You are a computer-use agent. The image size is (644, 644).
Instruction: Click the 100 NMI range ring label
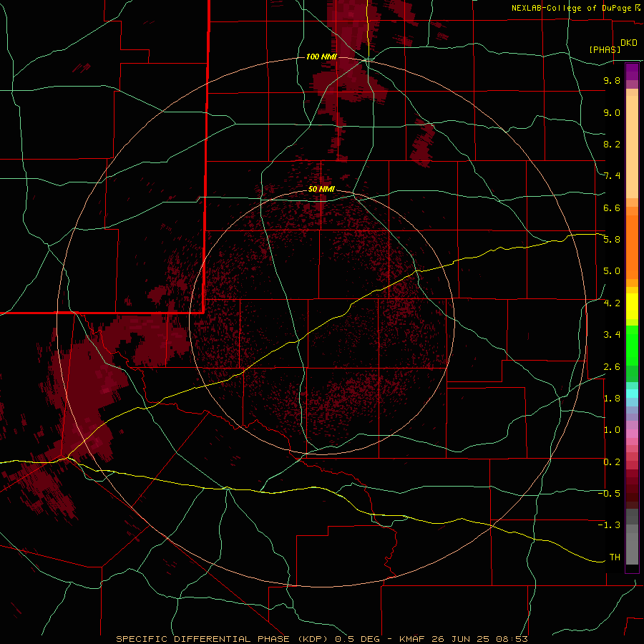click(321, 57)
